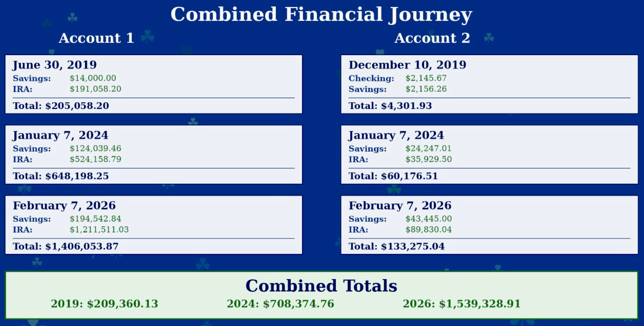The width and height of the screenshot is (644, 326).
Task: Click the $14,000.00 Savings amount
Action: [x=93, y=78]
